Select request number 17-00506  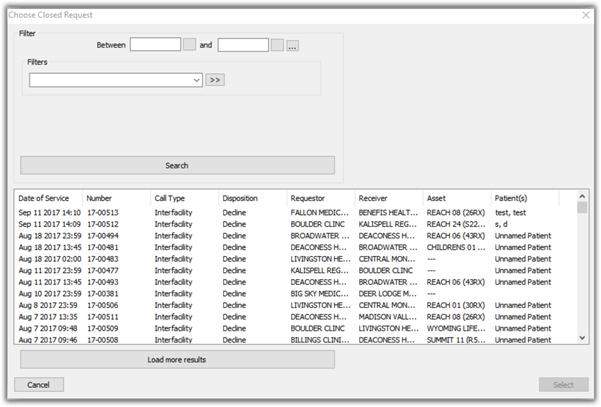[103, 305]
